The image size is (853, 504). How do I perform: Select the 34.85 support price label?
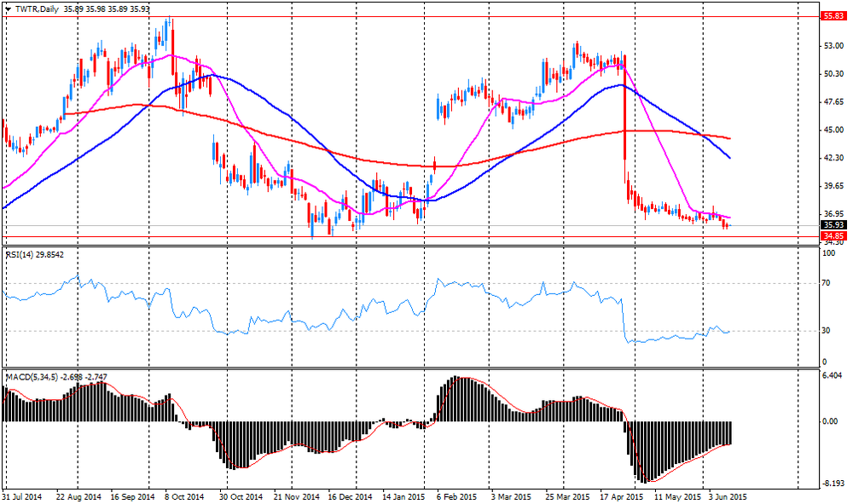834,236
